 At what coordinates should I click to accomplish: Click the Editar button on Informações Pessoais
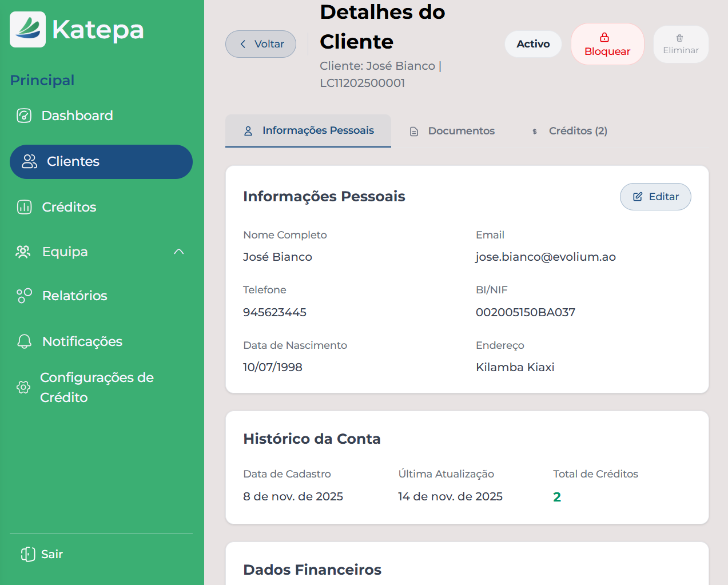(655, 196)
